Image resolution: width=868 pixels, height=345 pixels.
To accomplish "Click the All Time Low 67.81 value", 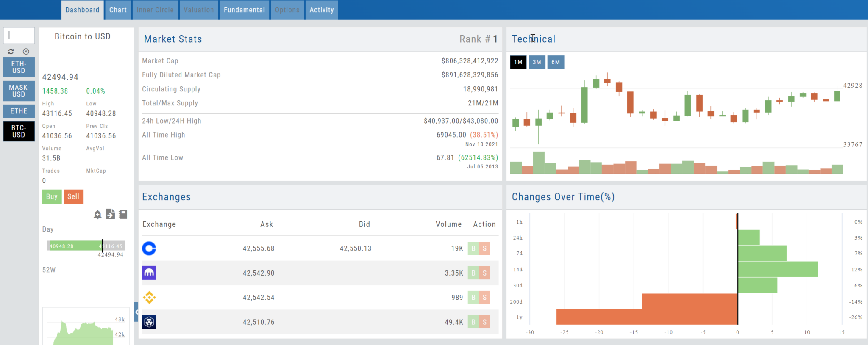I will coord(445,157).
